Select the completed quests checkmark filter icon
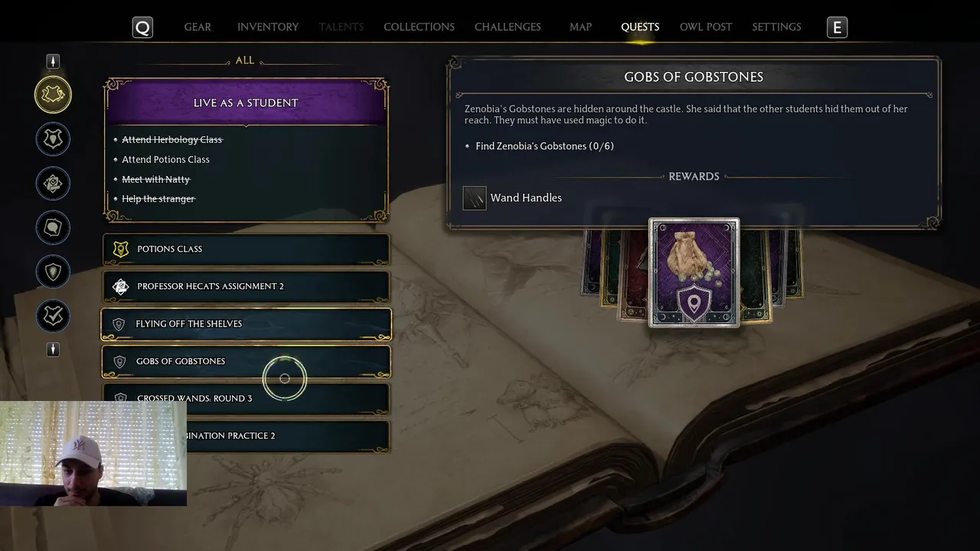The height and width of the screenshot is (551, 980). pos(53,316)
